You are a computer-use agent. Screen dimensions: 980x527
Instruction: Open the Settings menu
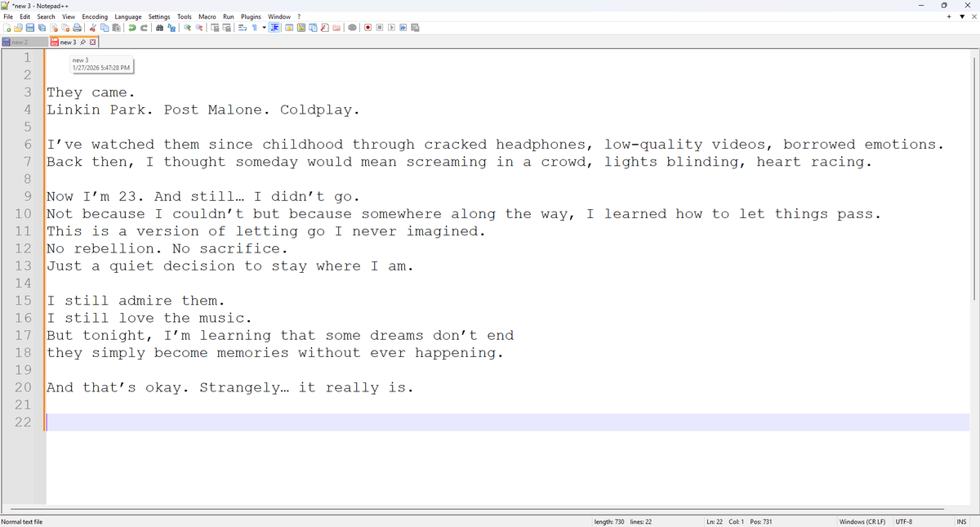coord(159,16)
